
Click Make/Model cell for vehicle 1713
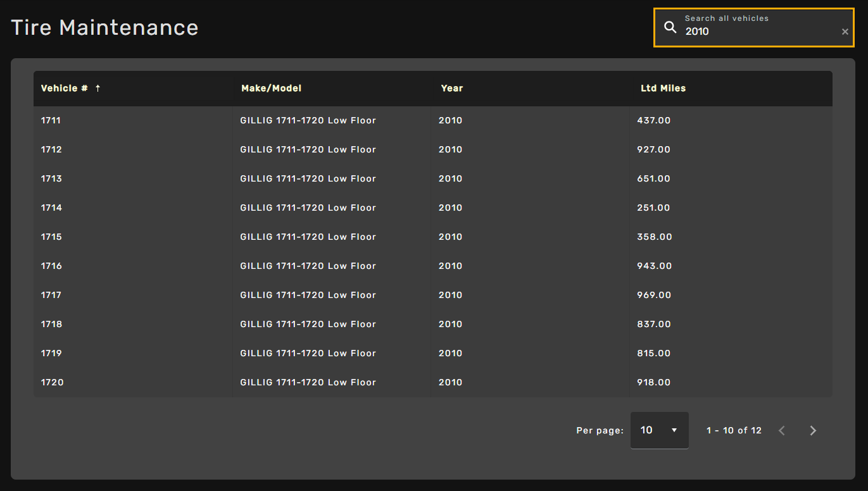[308, 178]
